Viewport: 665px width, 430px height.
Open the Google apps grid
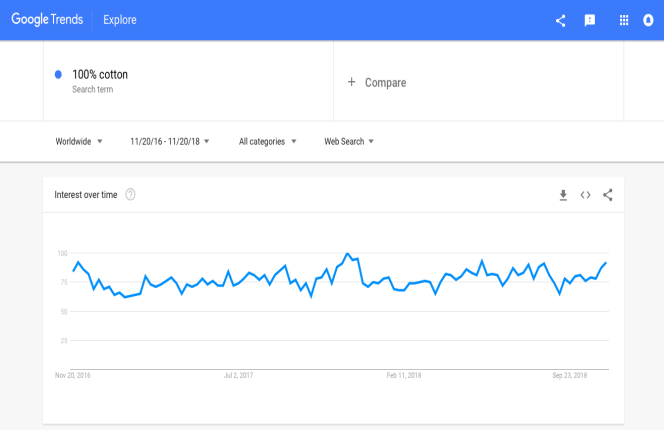[623, 20]
